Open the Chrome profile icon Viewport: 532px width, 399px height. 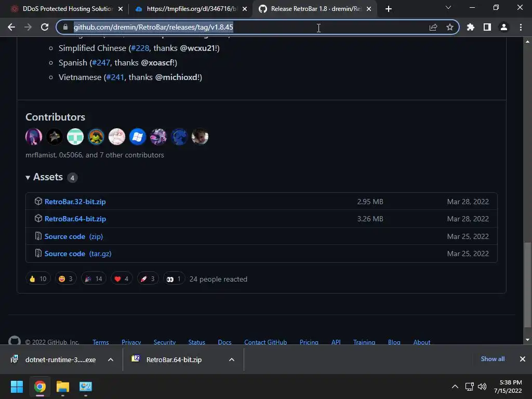pos(504,27)
